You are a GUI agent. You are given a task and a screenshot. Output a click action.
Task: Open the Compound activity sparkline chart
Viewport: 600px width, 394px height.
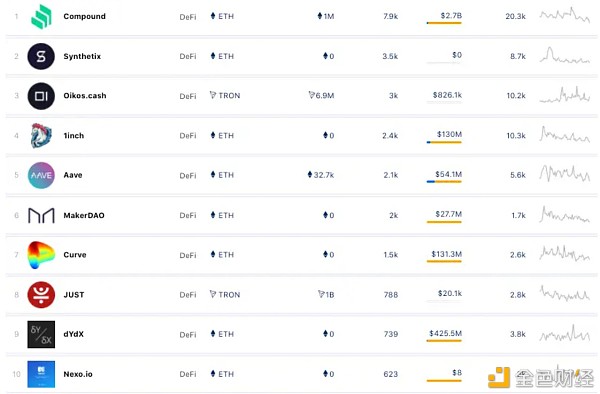tap(564, 15)
